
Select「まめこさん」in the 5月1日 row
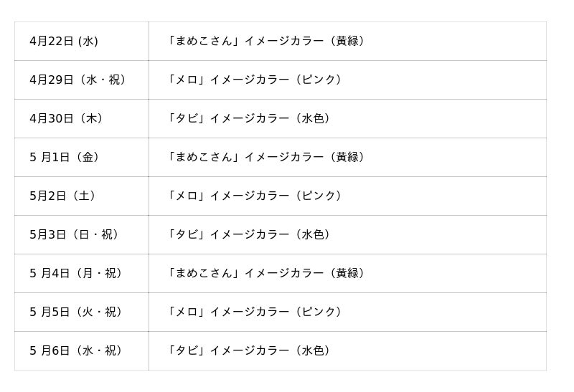click(x=204, y=158)
